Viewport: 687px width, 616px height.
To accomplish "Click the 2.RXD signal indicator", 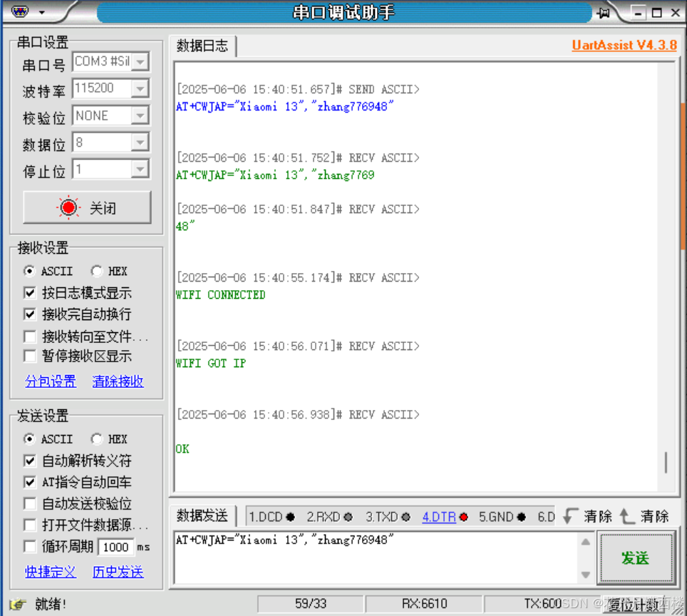I will pos(329,518).
